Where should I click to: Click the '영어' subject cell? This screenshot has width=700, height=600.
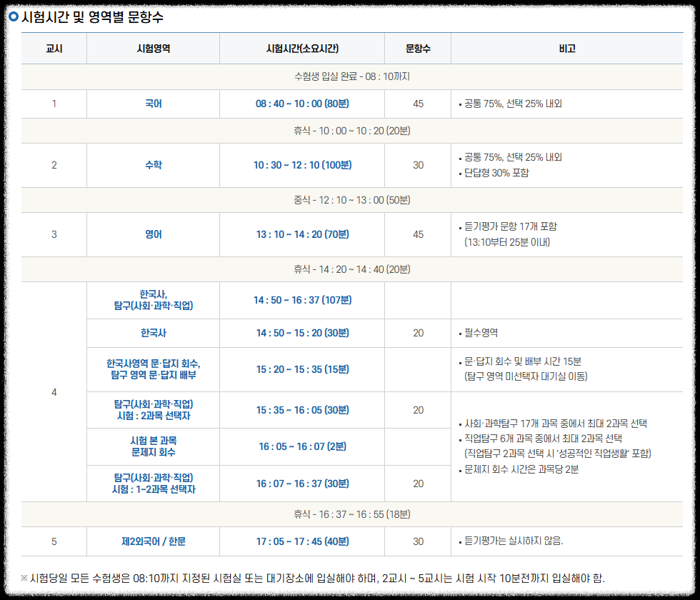pos(153,234)
